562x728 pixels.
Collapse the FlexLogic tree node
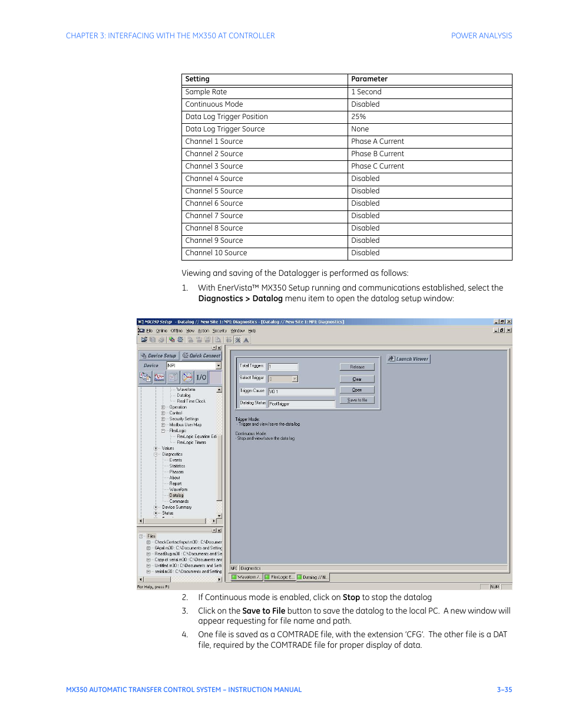pos(163,431)
